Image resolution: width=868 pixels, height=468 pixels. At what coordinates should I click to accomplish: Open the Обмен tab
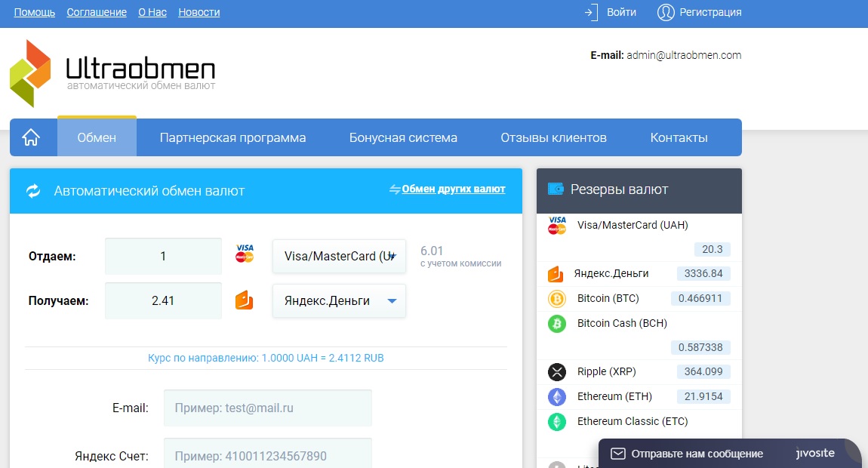pos(97,137)
